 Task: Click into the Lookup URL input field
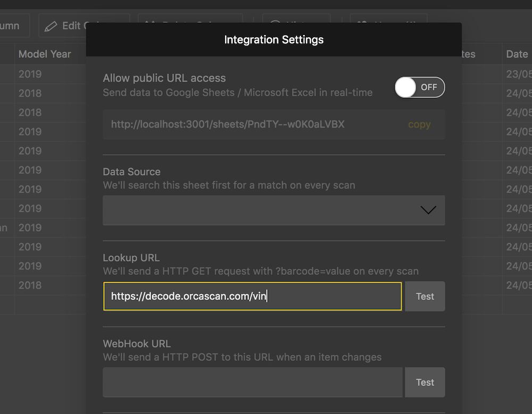tap(252, 297)
